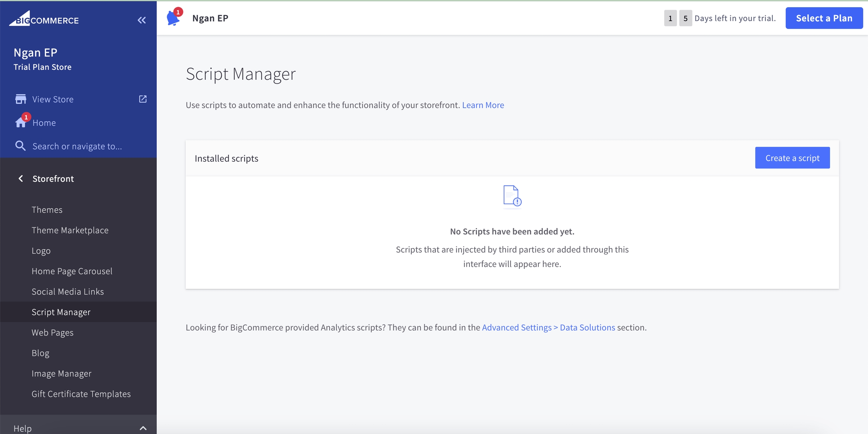Viewport: 868px width, 434px height.
Task: Click the Select a Plan button
Action: click(824, 18)
